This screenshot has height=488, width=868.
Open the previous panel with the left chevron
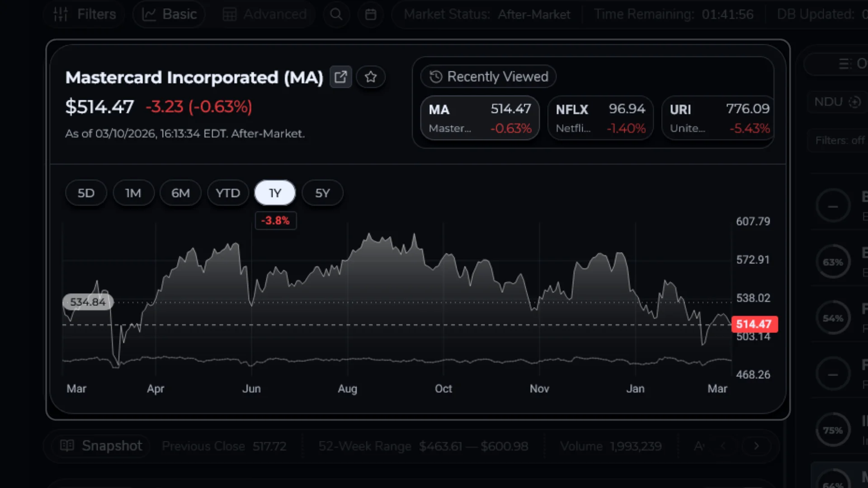(x=724, y=446)
